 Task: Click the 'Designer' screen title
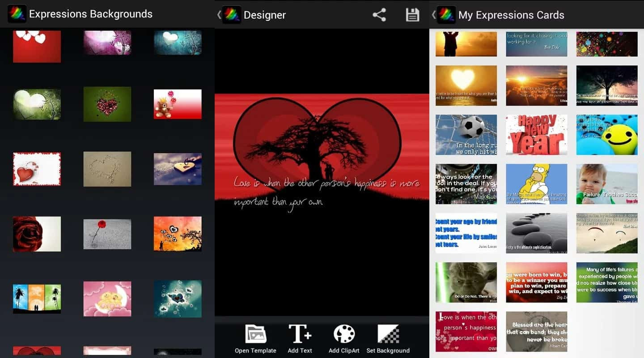click(x=265, y=15)
